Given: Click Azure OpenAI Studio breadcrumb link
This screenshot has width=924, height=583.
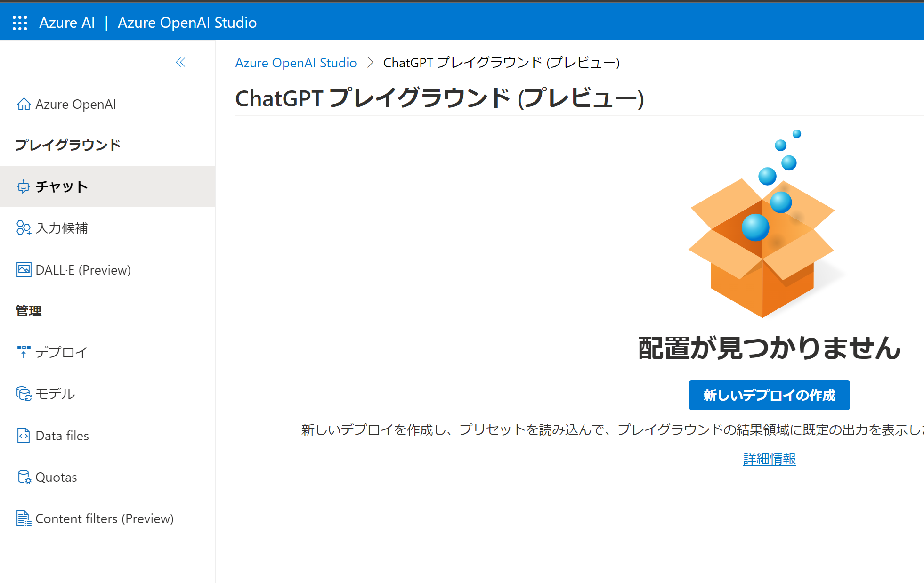Looking at the screenshot, I should (x=296, y=63).
